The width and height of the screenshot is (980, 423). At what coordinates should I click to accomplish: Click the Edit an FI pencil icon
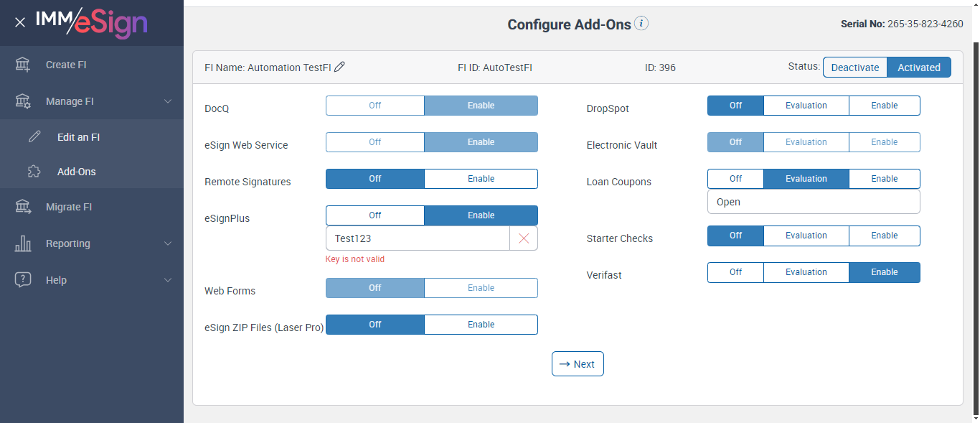pyautogui.click(x=34, y=137)
